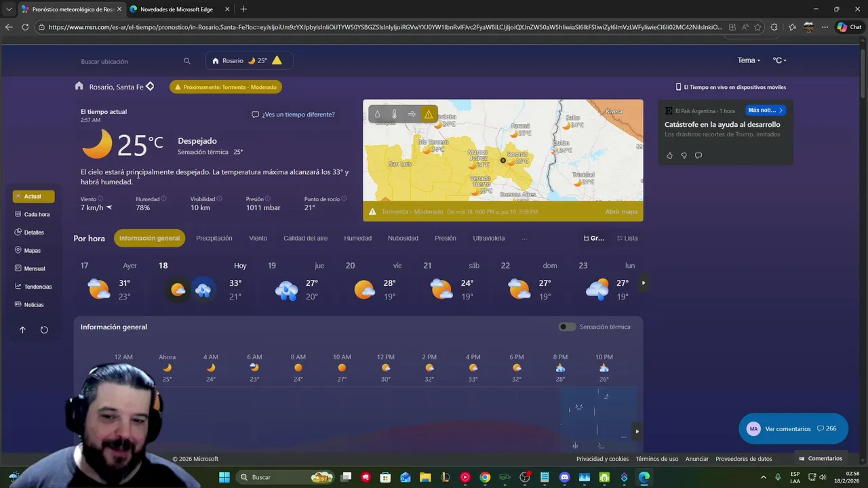Click the Más noticias button

[766, 110]
